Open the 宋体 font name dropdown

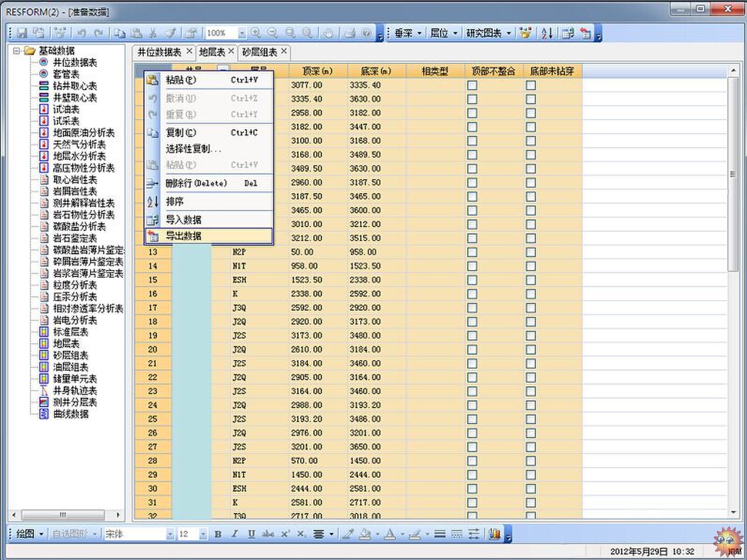pos(170,534)
